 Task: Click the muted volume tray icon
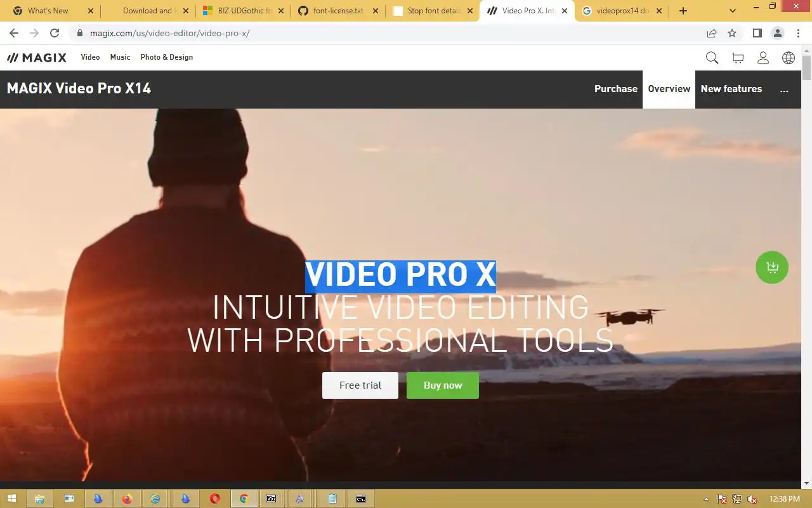(752, 499)
